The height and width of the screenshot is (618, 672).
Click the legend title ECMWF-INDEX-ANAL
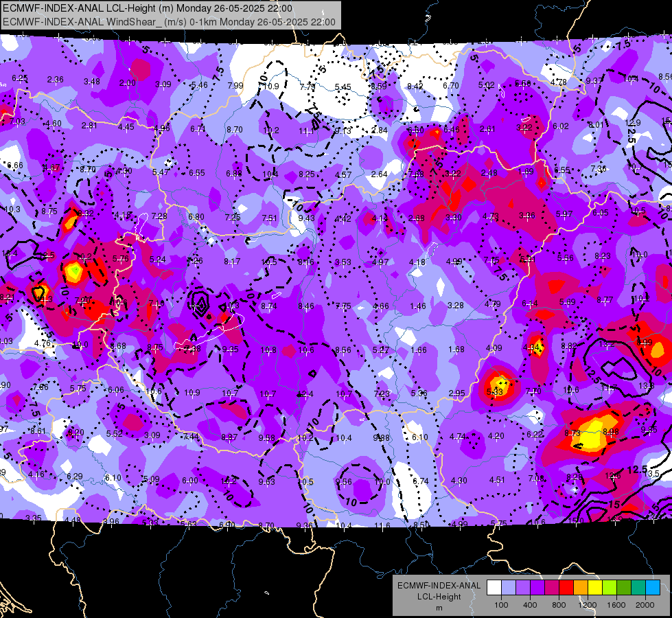(x=439, y=586)
